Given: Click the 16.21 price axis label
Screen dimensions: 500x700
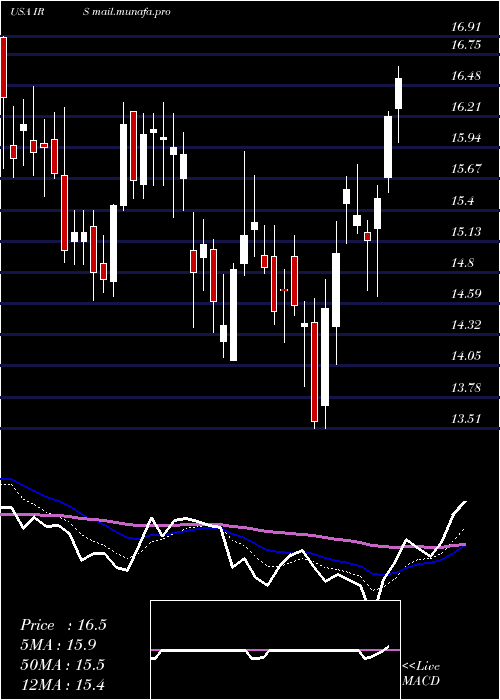Looking at the screenshot, I should coord(466,107).
